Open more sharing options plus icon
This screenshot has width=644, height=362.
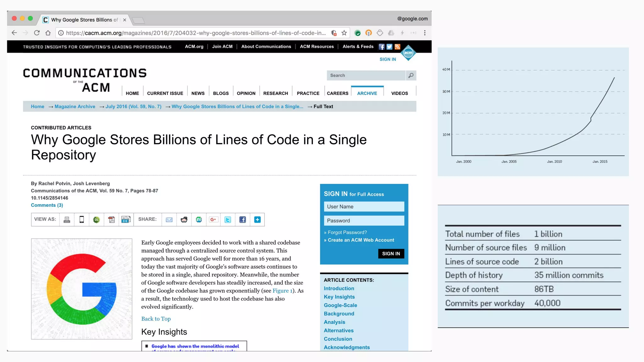[257, 220]
